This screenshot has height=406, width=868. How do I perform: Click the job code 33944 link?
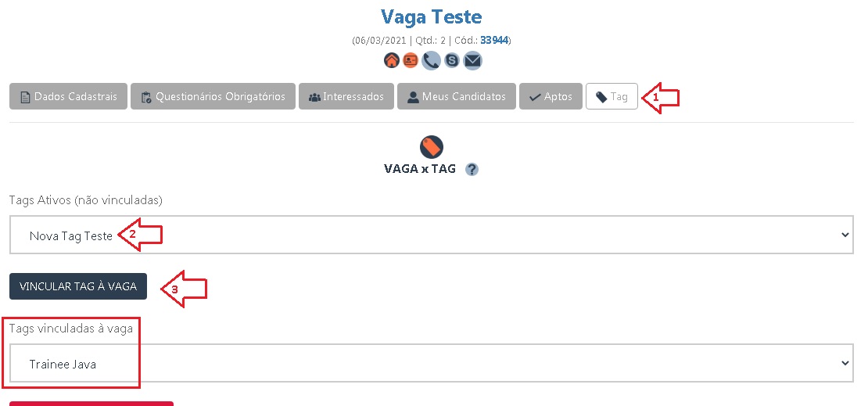[x=494, y=41]
